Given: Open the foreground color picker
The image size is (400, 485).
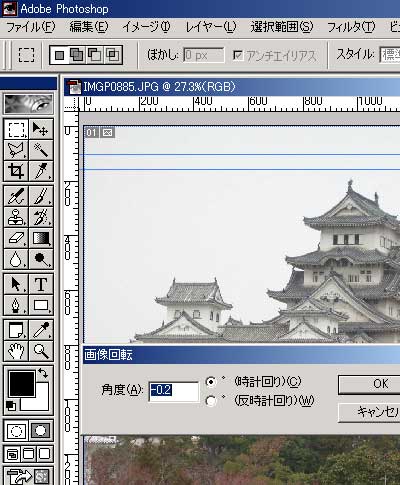Looking at the screenshot, I should (x=22, y=384).
